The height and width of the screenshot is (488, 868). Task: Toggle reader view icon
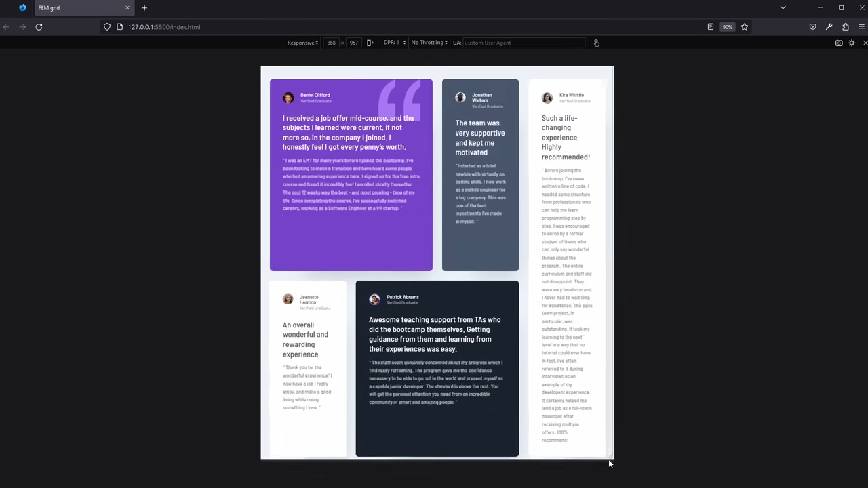pos(711,27)
